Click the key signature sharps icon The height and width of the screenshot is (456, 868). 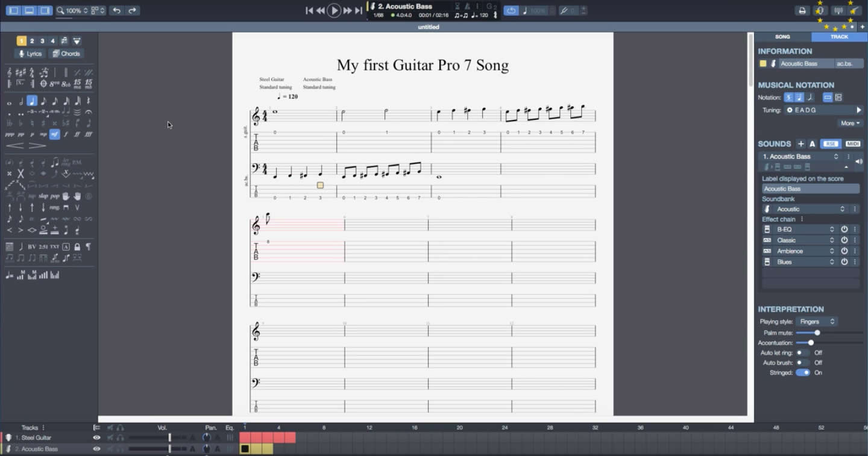(20, 72)
